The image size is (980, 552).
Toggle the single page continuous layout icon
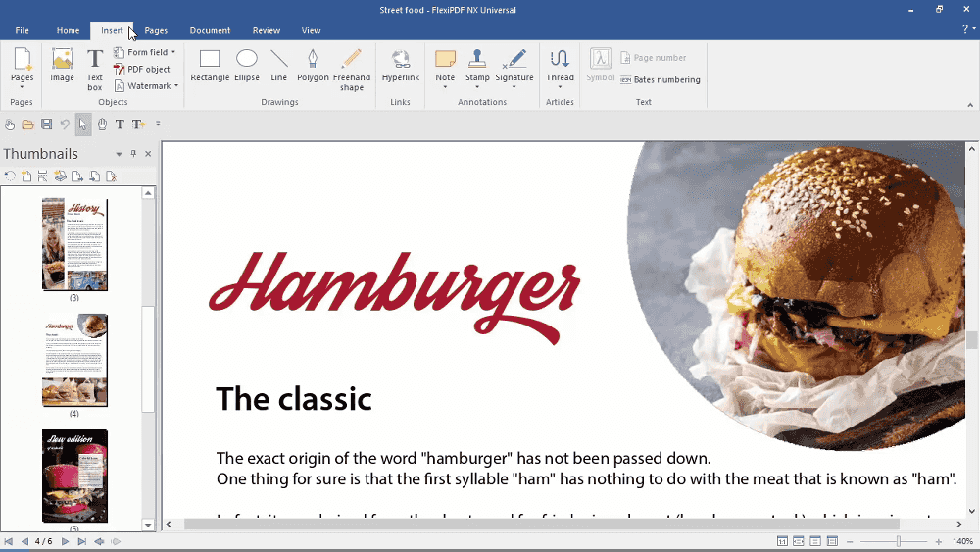pos(815,541)
